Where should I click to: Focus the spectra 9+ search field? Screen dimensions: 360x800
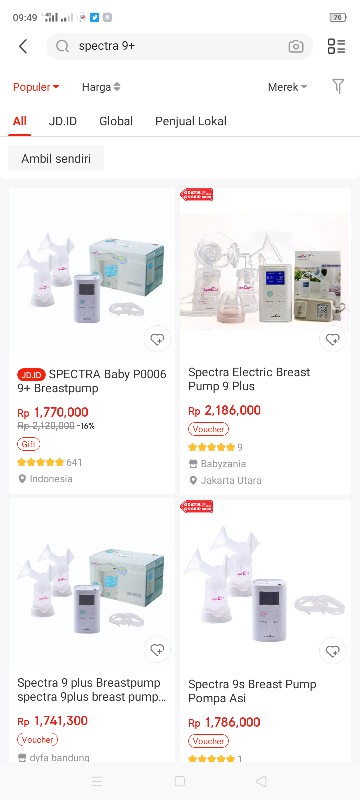179,46
